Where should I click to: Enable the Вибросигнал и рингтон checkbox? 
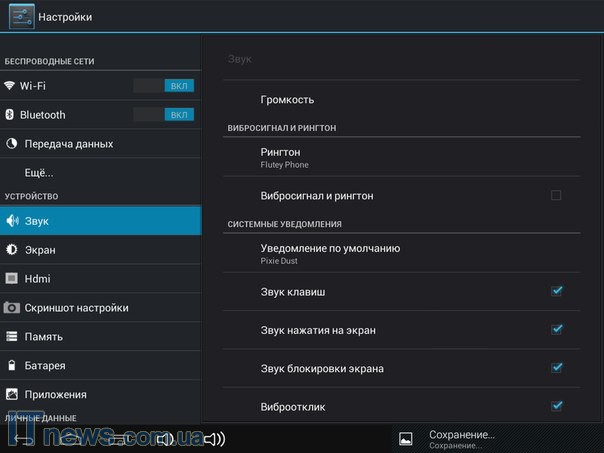point(556,195)
